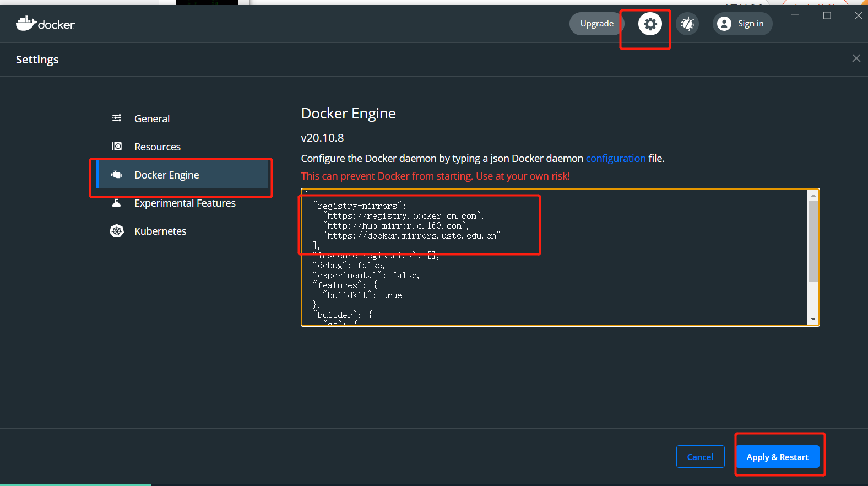Click the JSON editor scrollbar thumb
Viewport: 868px width, 486px height.
coord(813,241)
